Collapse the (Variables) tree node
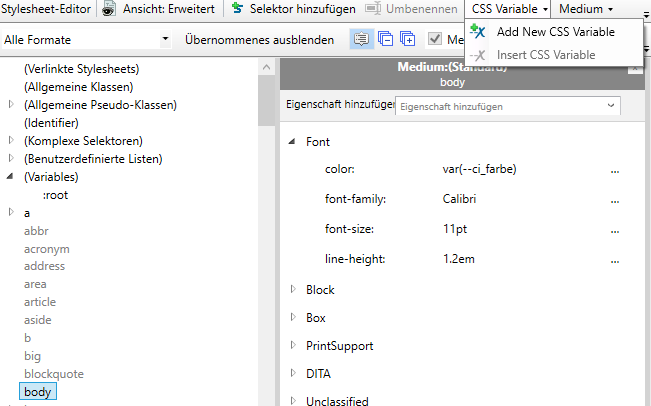 pyautogui.click(x=11, y=177)
